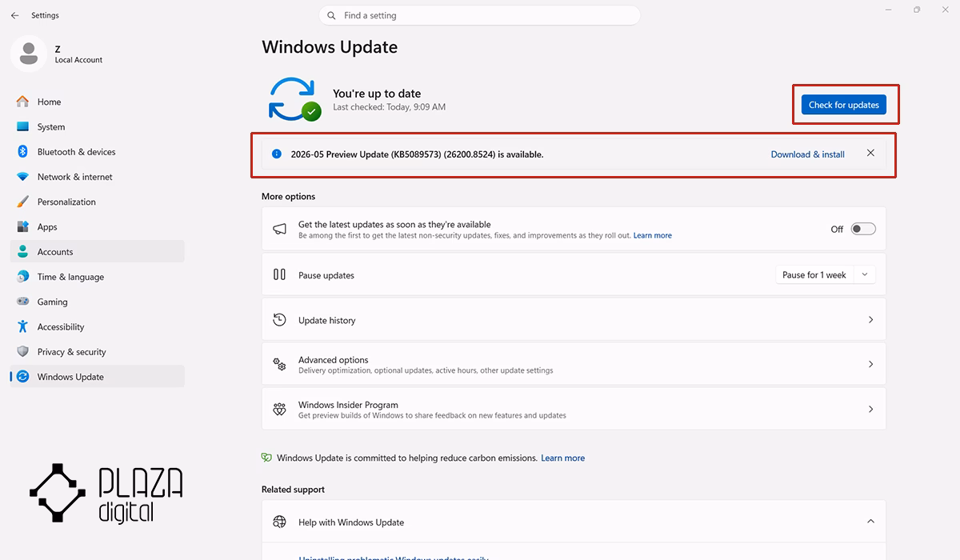This screenshot has width=960, height=560.
Task: Open Time & language settings
Action: click(98, 277)
